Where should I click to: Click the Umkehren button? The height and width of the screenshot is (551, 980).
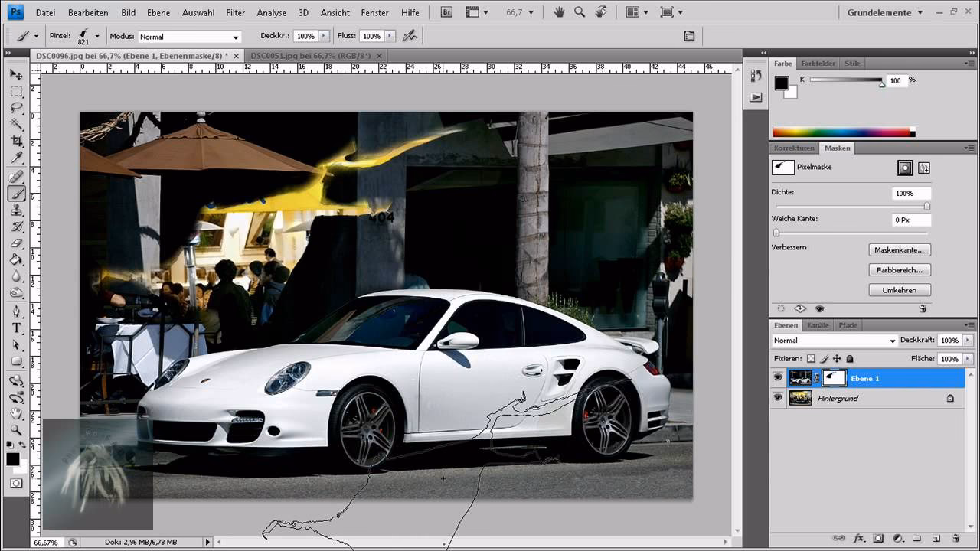900,289
